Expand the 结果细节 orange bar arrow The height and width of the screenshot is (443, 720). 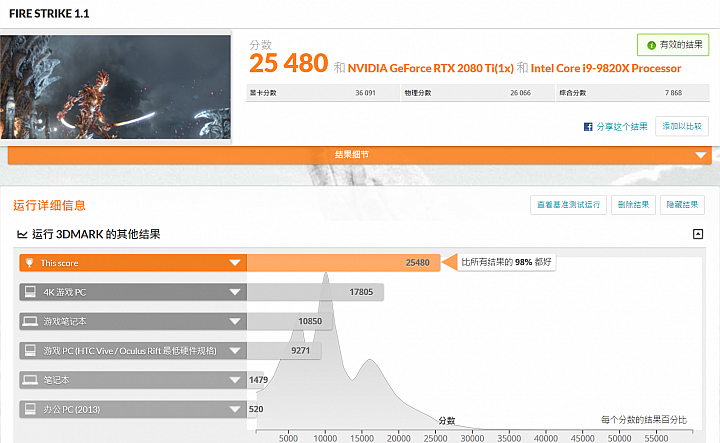pos(700,155)
